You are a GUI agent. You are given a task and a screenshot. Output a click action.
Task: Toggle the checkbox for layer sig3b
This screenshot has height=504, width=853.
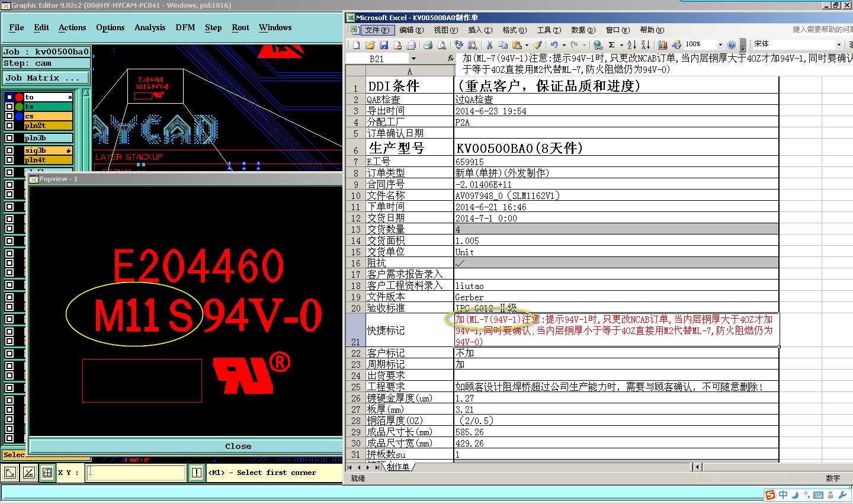tap(9, 150)
